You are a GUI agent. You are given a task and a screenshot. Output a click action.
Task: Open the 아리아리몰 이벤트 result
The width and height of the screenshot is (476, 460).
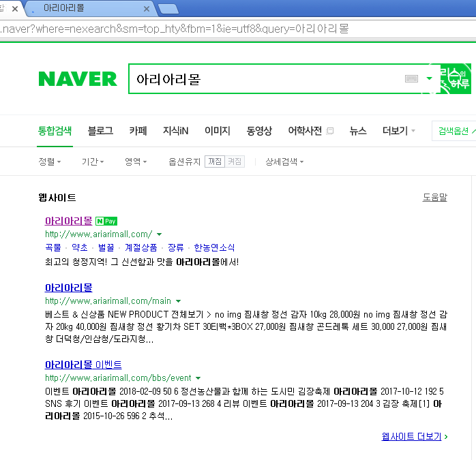pyautogui.click(x=83, y=365)
